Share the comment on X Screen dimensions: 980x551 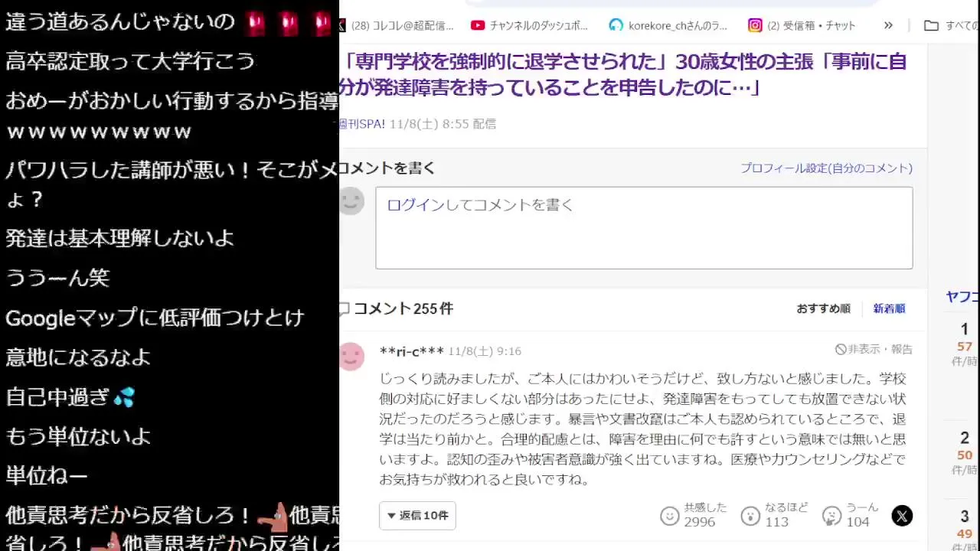point(902,516)
